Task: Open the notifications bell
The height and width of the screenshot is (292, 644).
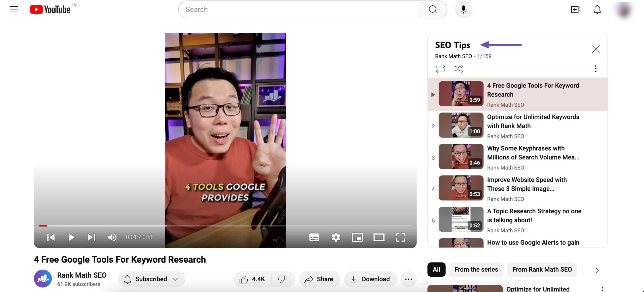Action: 597,10
